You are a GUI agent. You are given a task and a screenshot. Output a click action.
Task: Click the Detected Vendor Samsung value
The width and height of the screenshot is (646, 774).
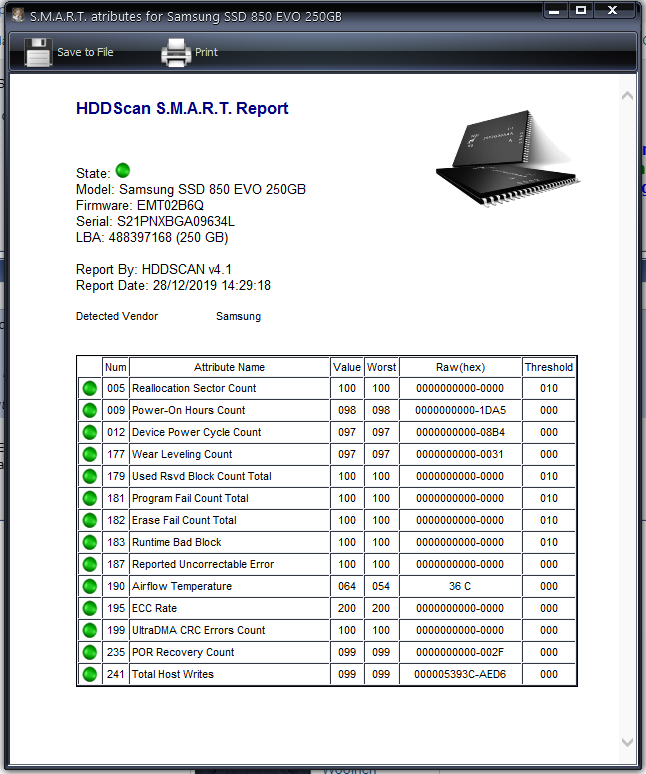pyautogui.click(x=238, y=316)
